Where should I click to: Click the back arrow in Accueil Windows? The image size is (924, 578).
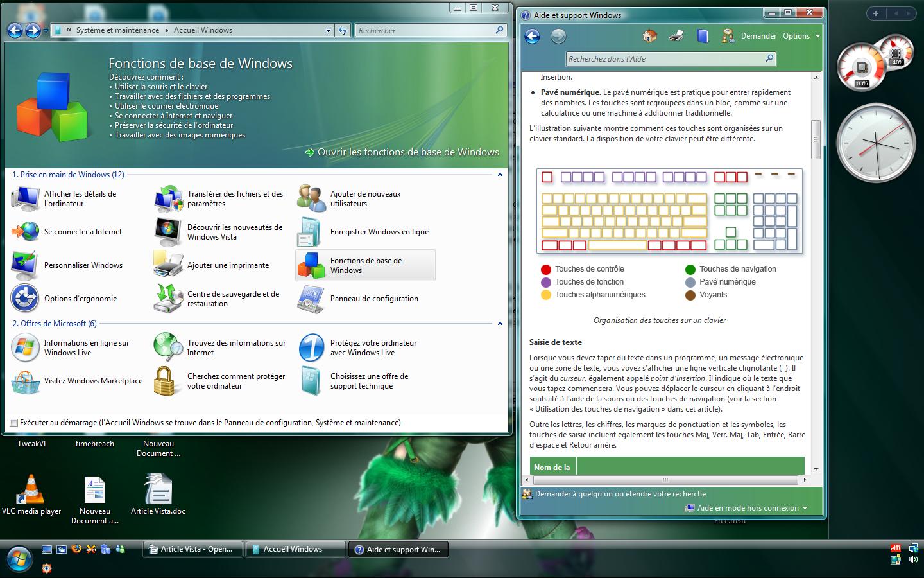coord(15,30)
